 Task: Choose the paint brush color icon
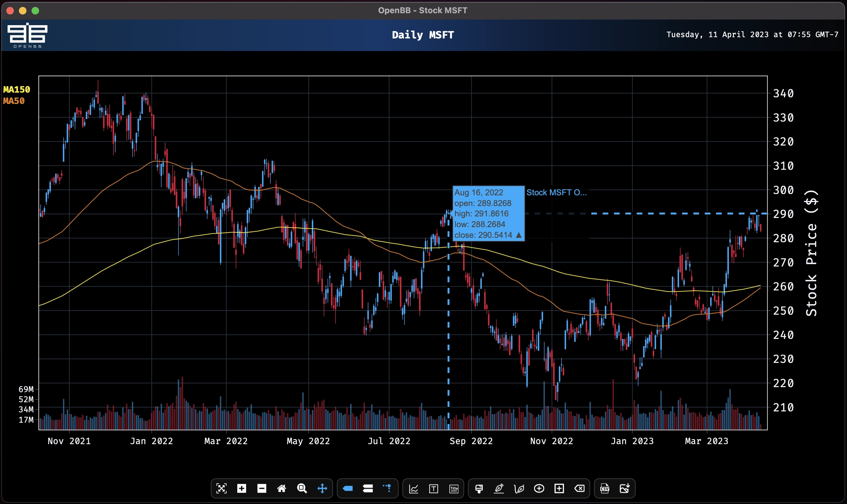(x=479, y=489)
